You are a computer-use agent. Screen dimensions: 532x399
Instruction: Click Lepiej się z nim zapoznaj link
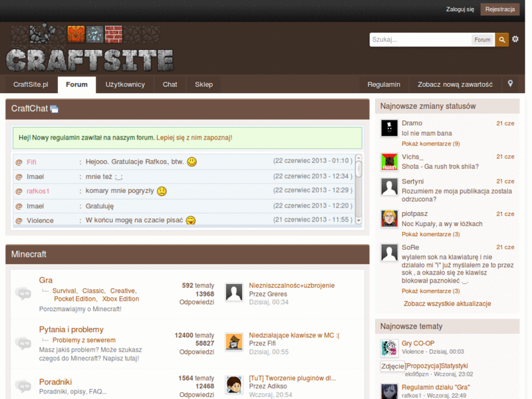pos(194,138)
